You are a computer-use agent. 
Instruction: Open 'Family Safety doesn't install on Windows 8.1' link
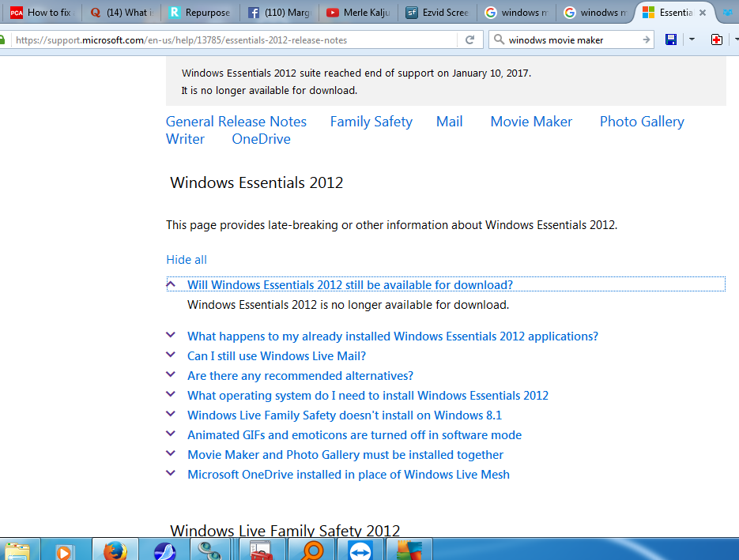tap(345, 415)
